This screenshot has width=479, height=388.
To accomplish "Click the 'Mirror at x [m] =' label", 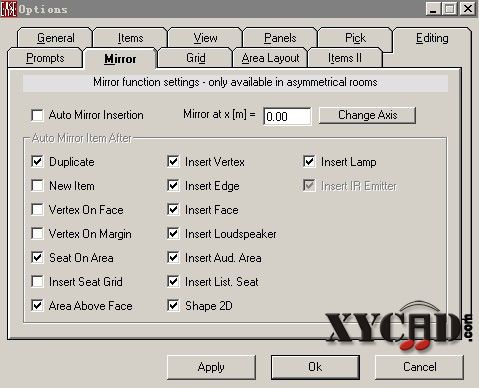I will 219,114.
